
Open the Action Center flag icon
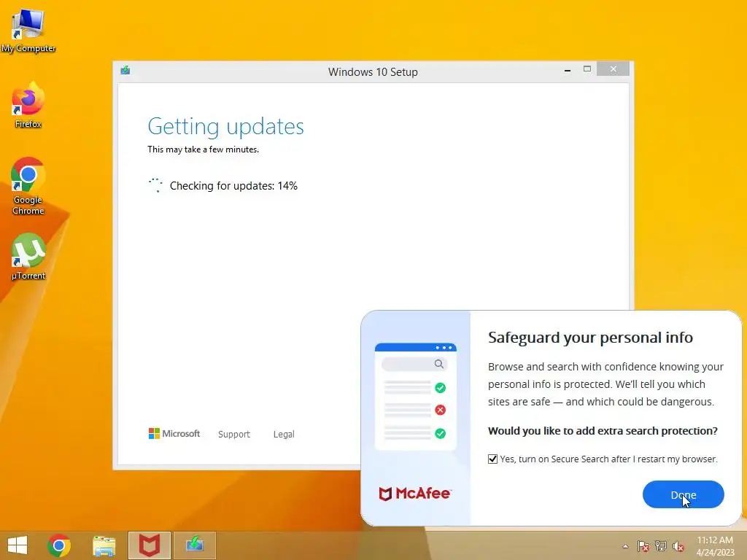pos(643,546)
